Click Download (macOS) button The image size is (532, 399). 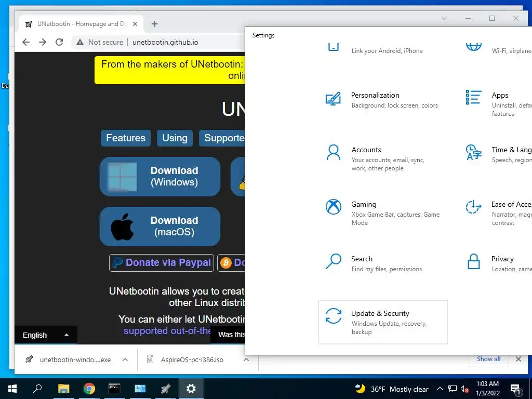[x=160, y=227]
